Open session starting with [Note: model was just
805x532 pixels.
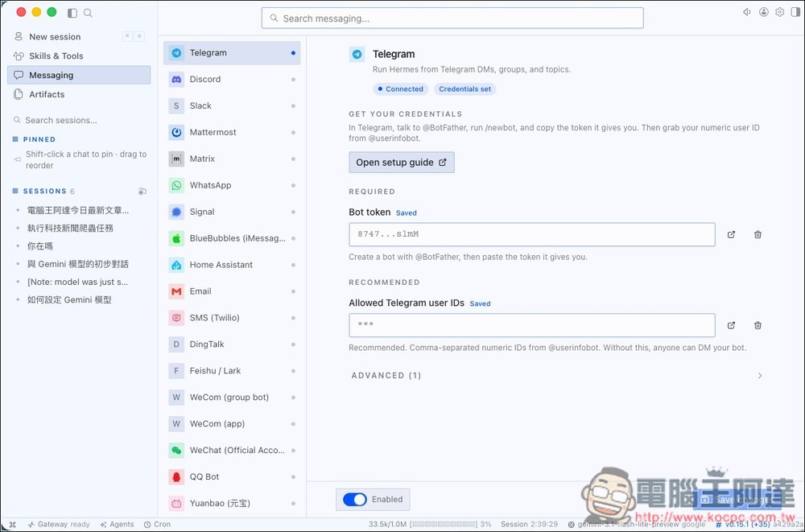point(79,282)
